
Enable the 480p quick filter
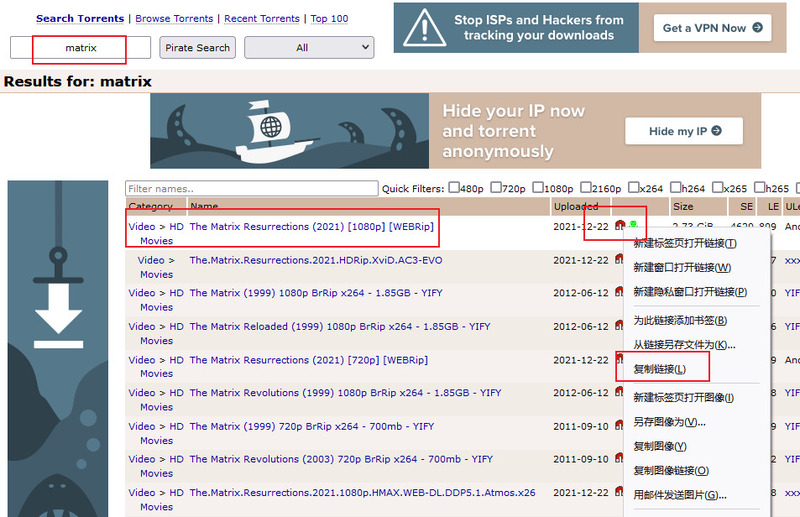(x=454, y=187)
